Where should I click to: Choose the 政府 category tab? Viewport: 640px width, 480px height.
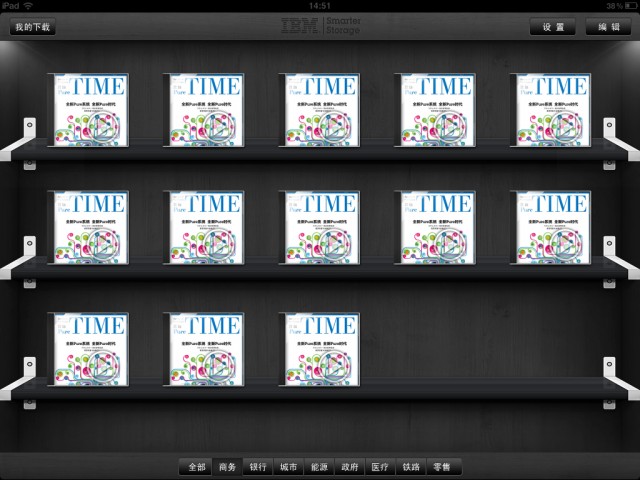[x=350, y=467]
